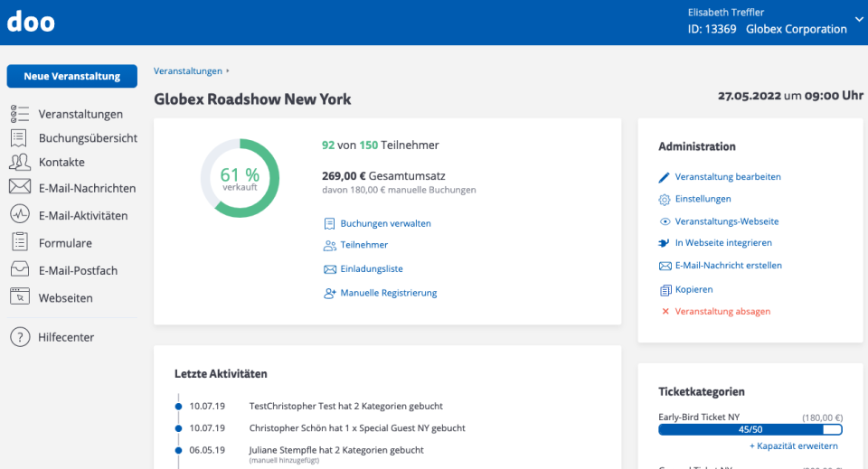868x469 pixels.
Task: Select the E-Mail-Aktivitäten pulse icon
Action: [x=20, y=215]
